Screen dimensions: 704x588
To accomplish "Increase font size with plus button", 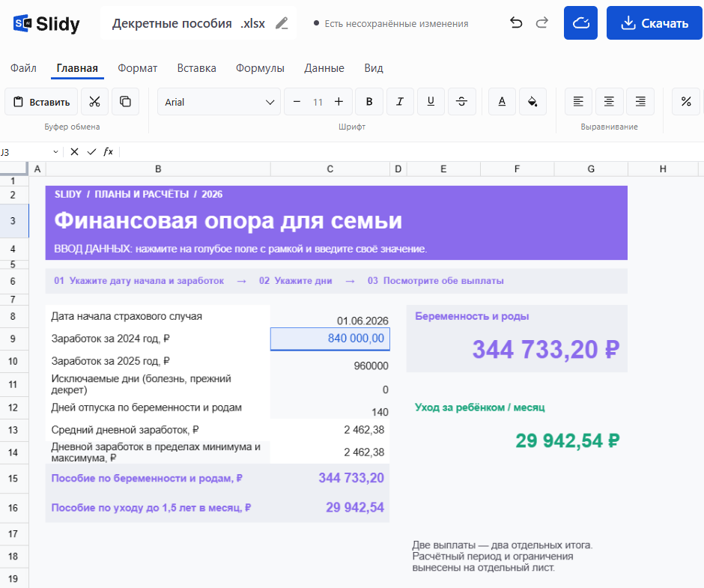I will click(x=339, y=102).
